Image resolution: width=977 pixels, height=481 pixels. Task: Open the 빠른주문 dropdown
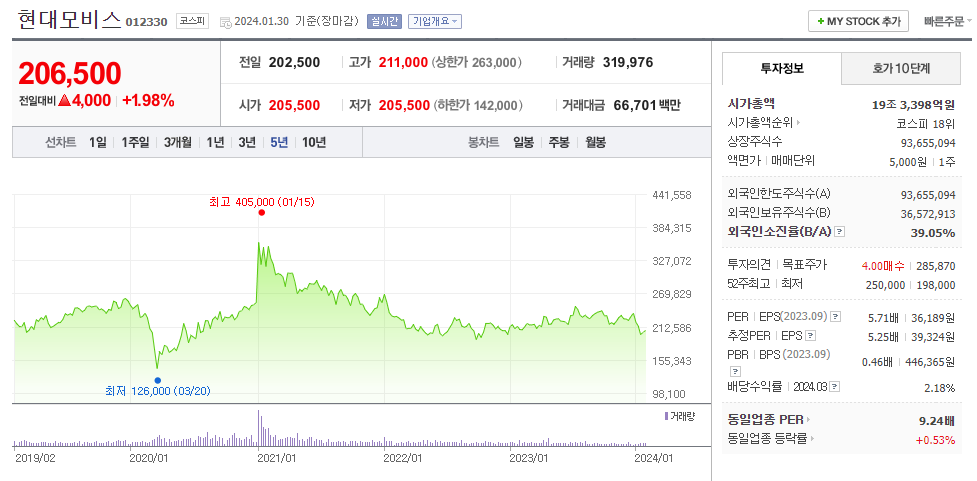(x=948, y=21)
